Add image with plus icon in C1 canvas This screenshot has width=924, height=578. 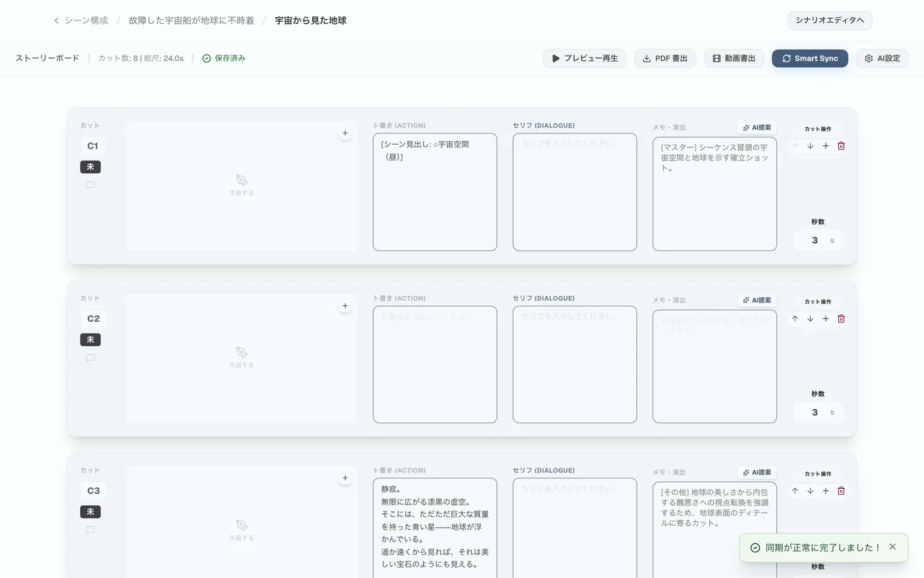(x=345, y=133)
